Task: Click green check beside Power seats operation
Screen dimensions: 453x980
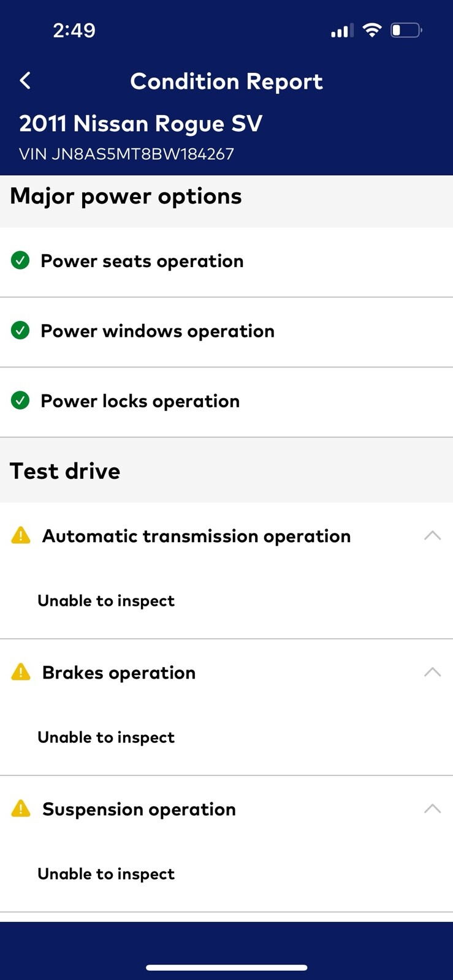Action: tap(20, 261)
